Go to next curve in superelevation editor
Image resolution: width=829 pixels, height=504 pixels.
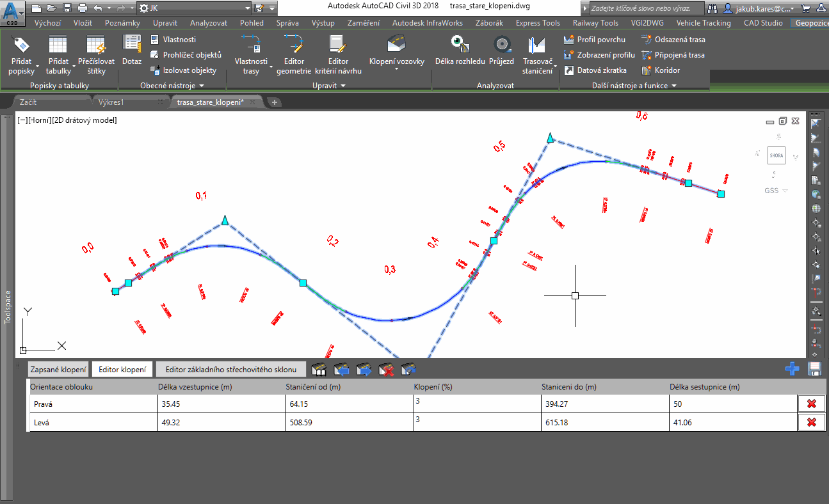click(364, 369)
